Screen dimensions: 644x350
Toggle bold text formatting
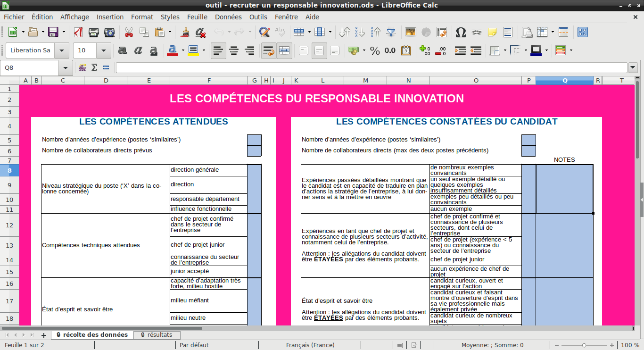[122, 50]
